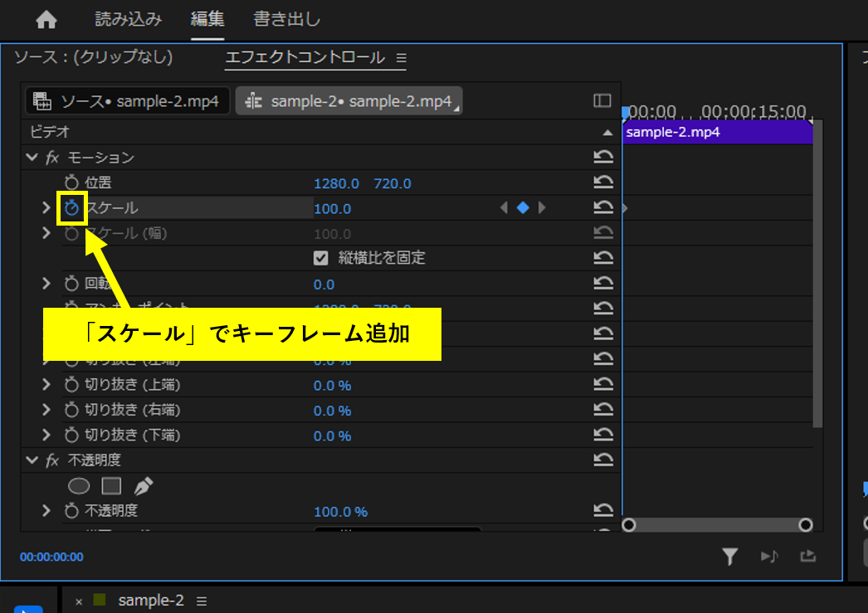This screenshot has height=613, width=868.
Task: Select the pen mask tool under 不透明度
Action: click(x=143, y=485)
